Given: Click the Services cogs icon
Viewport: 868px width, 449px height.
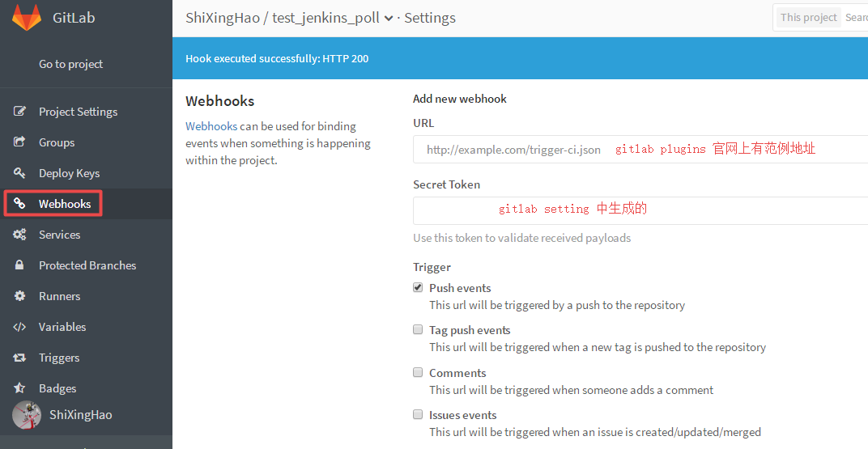Looking at the screenshot, I should (x=19, y=235).
